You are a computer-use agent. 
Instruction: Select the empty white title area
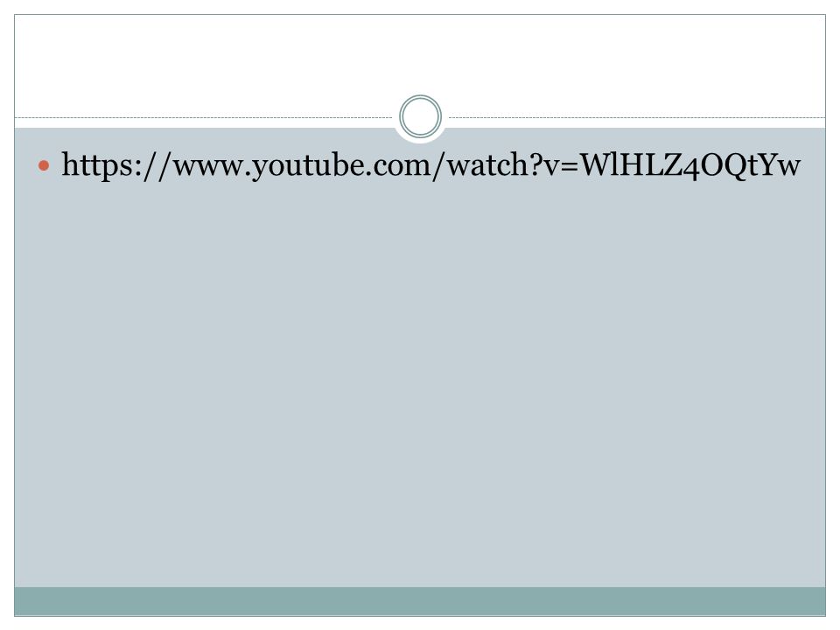coord(420,59)
